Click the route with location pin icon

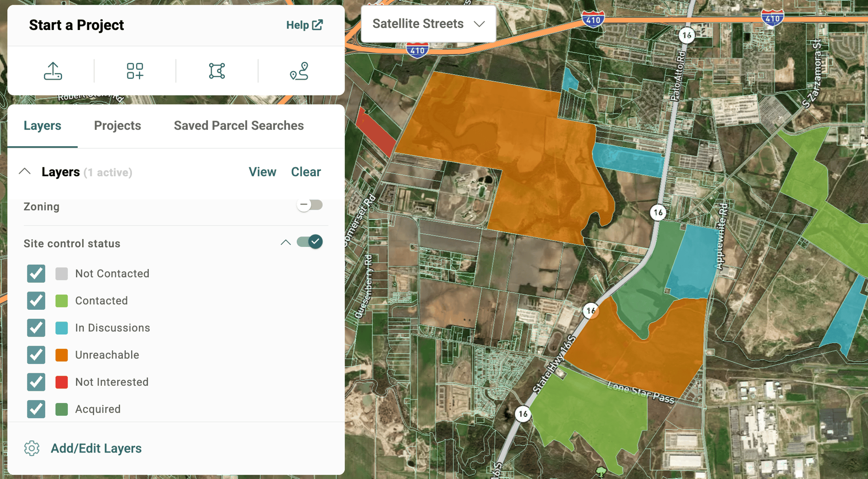[299, 71]
